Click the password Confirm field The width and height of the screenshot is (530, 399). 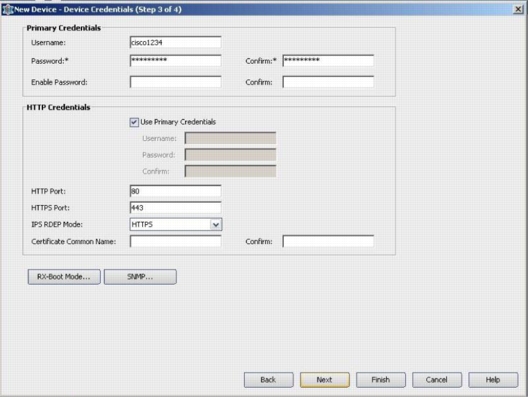[328, 61]
